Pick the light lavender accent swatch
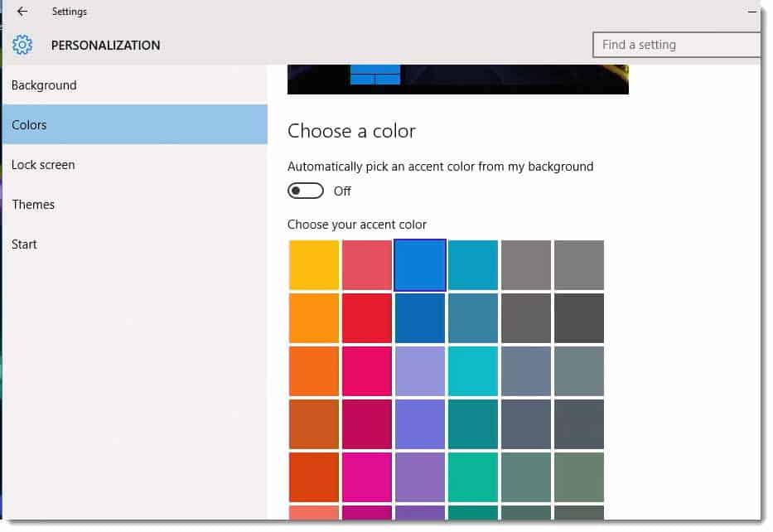This screenshot has width=773, height=532. (420, 371)
